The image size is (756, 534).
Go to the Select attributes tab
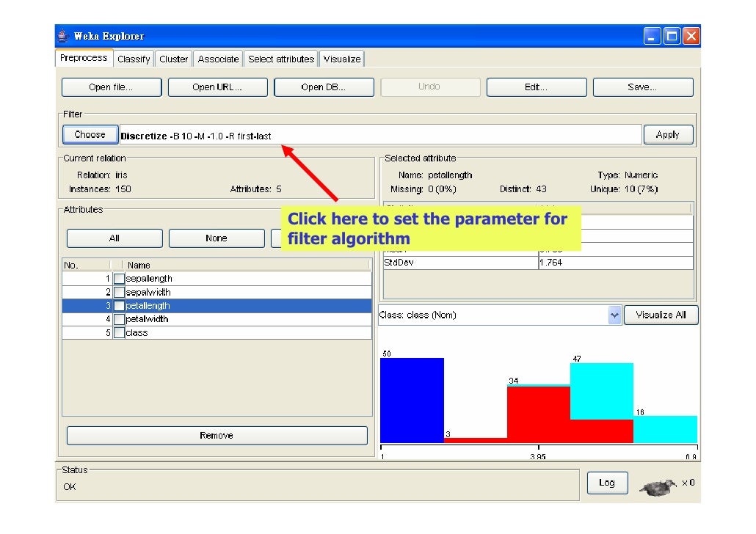(281, 59)
